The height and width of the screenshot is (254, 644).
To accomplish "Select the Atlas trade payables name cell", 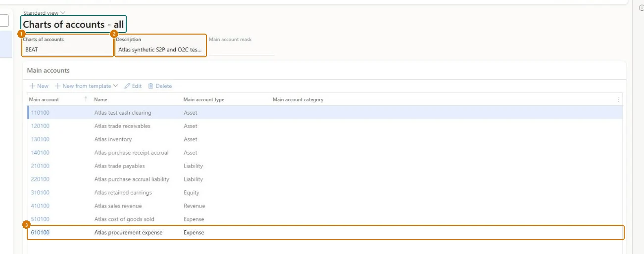I will (x=119, y=166).
